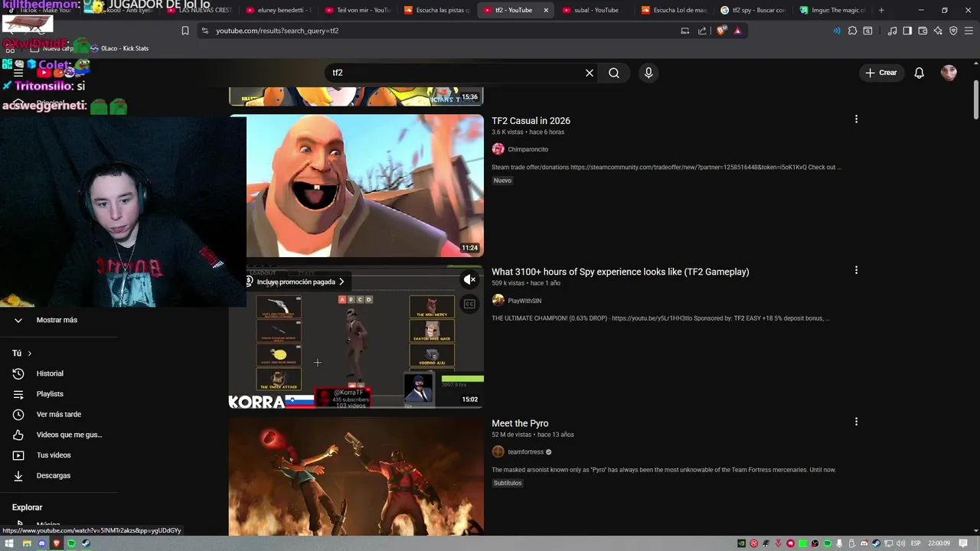The height and width of the screenshot is (551, 980).
Task: Open options for Meet the Pyro
Action: (856, 422)
